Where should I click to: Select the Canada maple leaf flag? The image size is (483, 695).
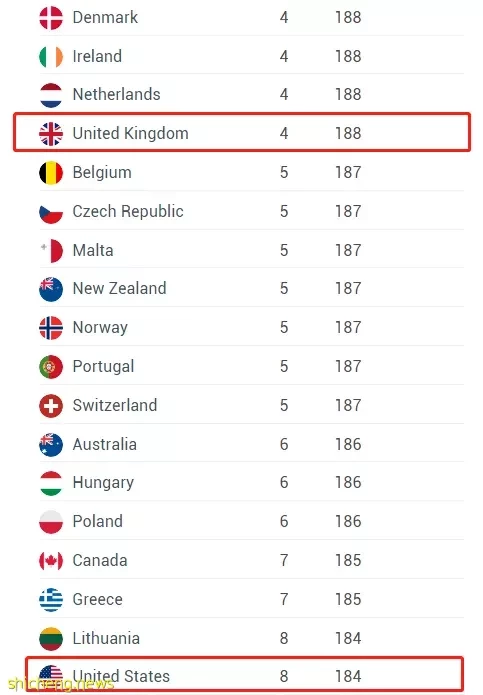[51, 561]
